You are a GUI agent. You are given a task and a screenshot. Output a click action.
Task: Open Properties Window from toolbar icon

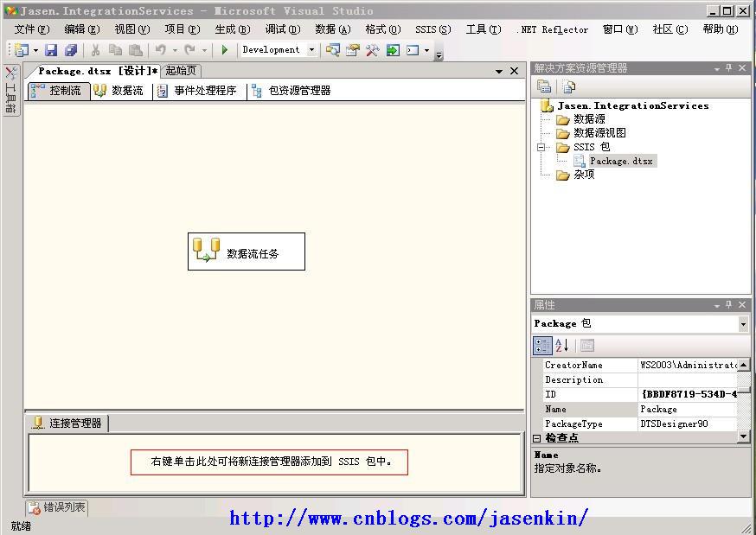point(353,49)
